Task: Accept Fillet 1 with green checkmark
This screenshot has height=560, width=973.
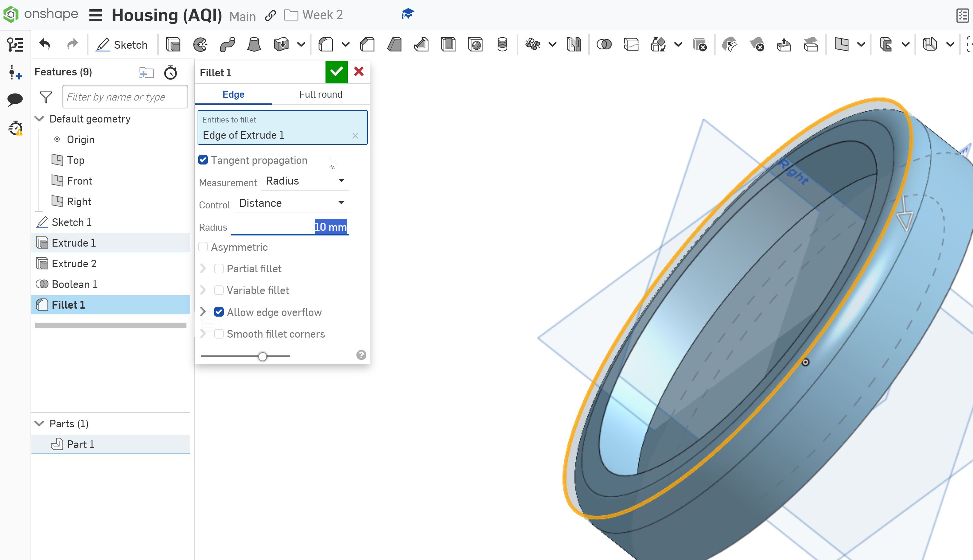Action: [x=337, y=72]
